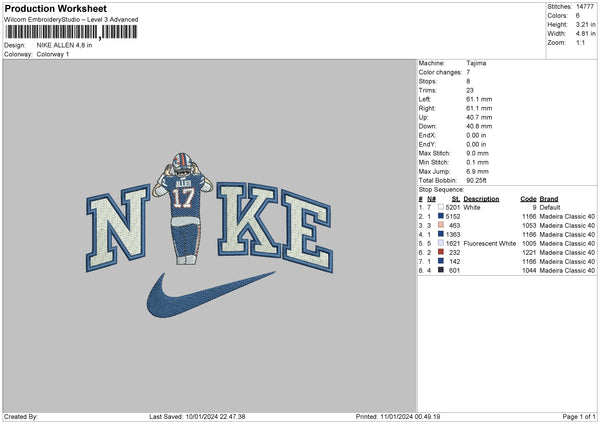Viewport: 600px width, 424px height.
Task: Click the Printed timestamp 11/01/2024 00:49:19
Action: (x=410, y=416)
